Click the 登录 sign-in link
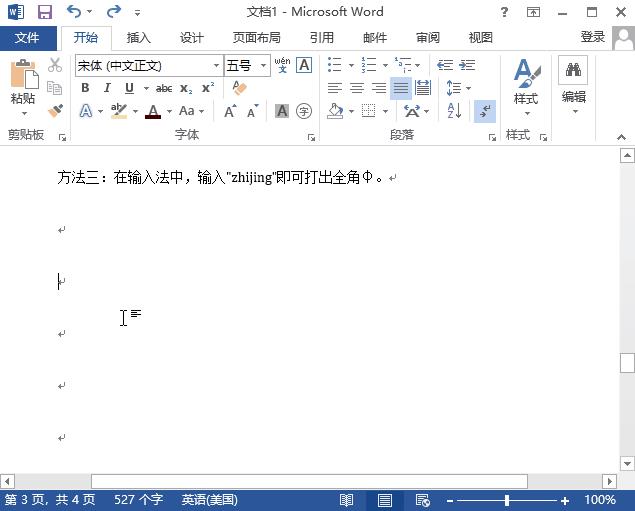Screen dimensions: 635x511 pos(592,37)
